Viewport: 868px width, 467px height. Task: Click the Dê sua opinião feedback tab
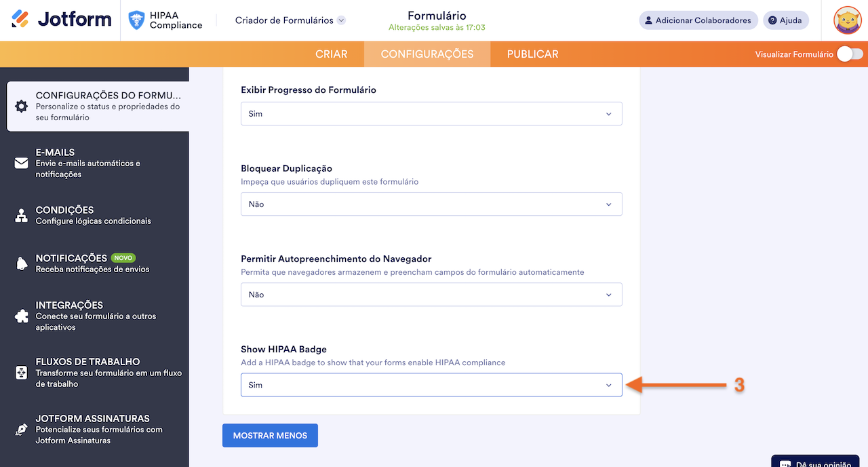pos(814,462)
